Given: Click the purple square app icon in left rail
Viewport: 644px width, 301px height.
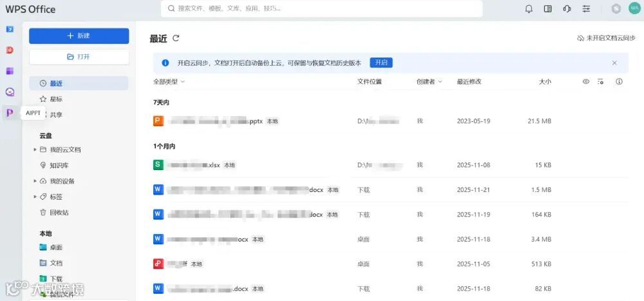Looking at the screenshot, I should pyautogui.click(x=10, y=71).
